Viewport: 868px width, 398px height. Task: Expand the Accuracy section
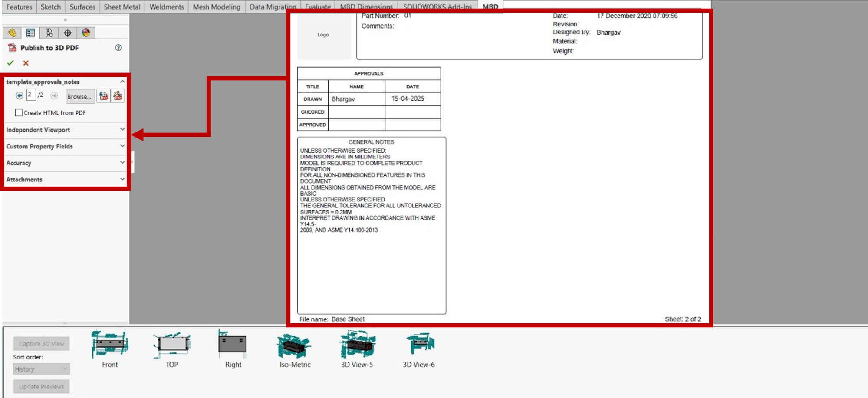click(x=65, y=163)
